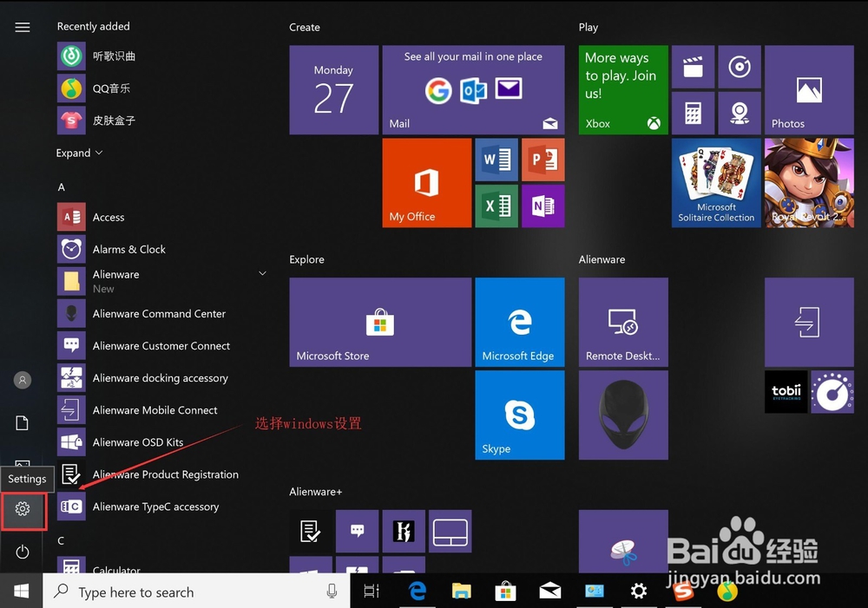Image resolution: width=868 pixels, height=608 pixels.
Task: Open the Xbox tile
Action: pyautogui.click(x=623, y=89)
